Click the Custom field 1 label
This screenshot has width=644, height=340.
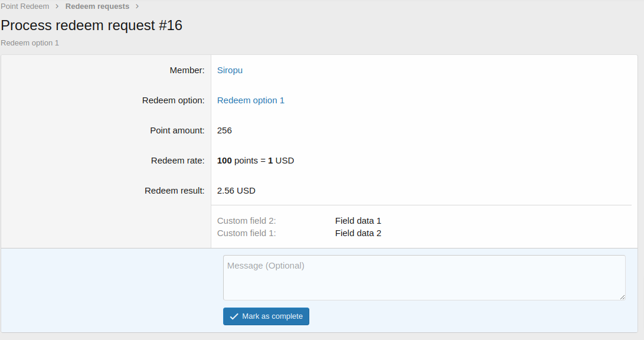coord(246,233)
